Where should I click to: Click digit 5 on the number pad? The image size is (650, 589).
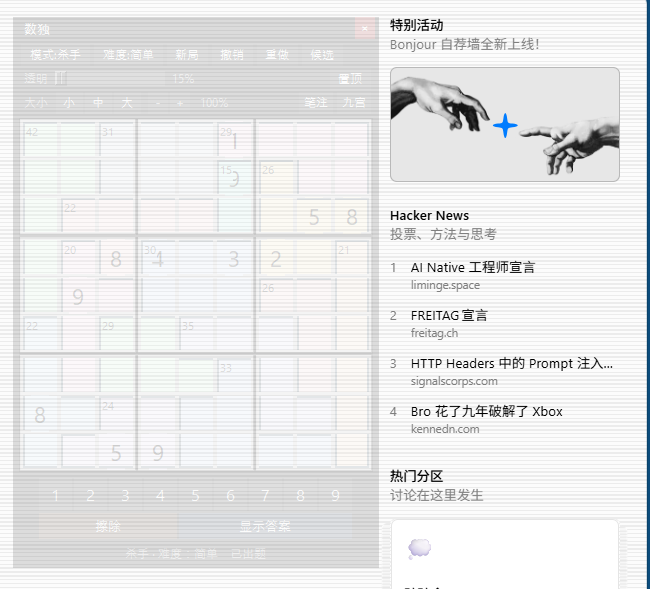click(x=195, y=495)
